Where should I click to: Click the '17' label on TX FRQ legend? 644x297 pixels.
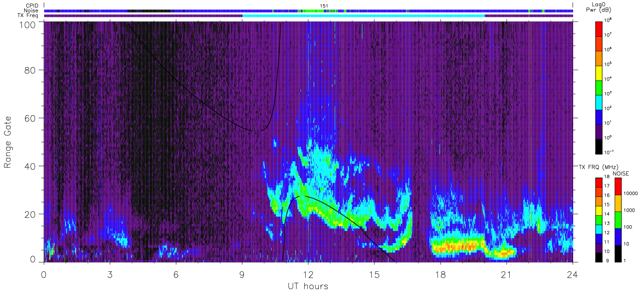607,186
